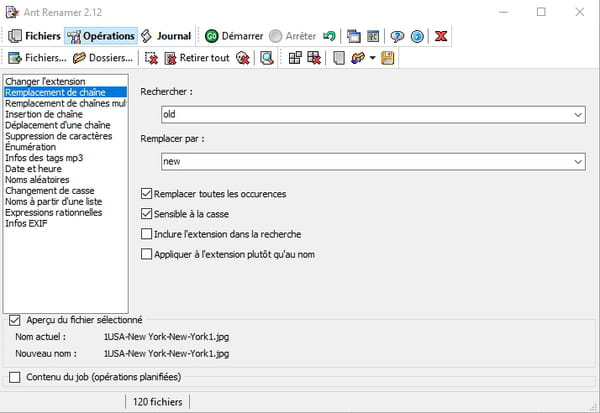Select 'Date et heure' operation

pyautogui.click(x=65, y=169)
